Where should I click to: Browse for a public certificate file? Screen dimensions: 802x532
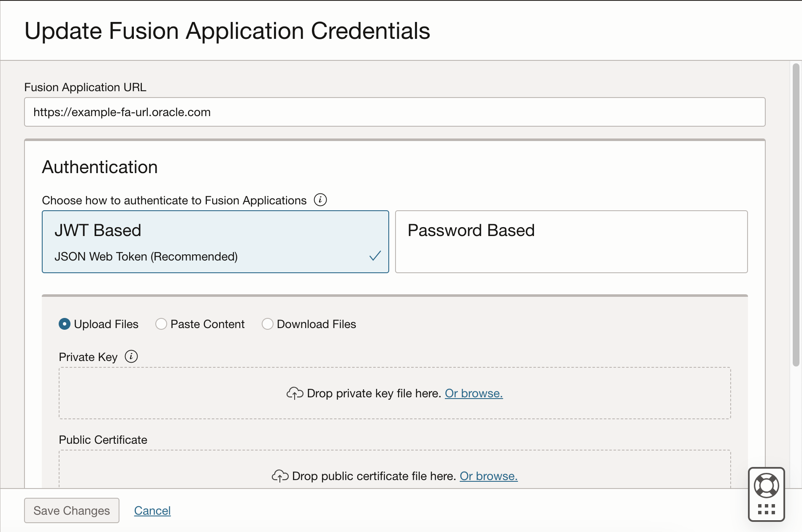(x=488, y=476)
